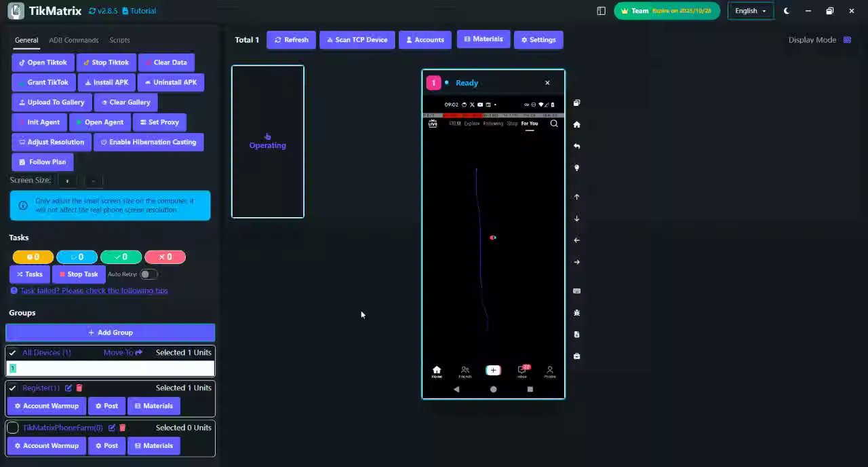Click the swipe down arrow in the device side toolbar

(576, 219)
